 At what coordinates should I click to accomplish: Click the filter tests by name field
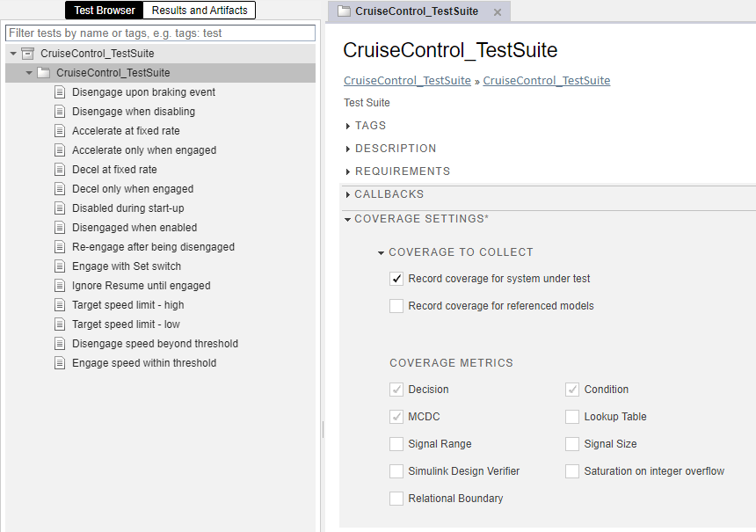(160, 33)
